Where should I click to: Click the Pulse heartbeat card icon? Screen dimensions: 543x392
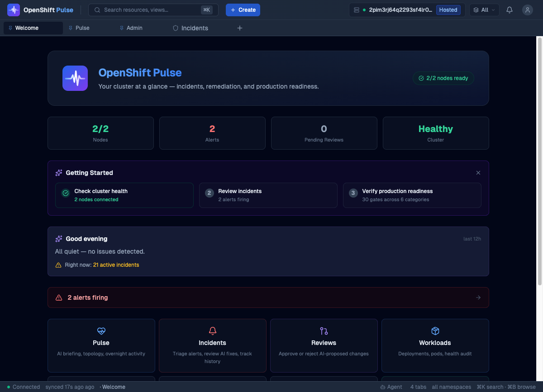(x=101, y=331)
